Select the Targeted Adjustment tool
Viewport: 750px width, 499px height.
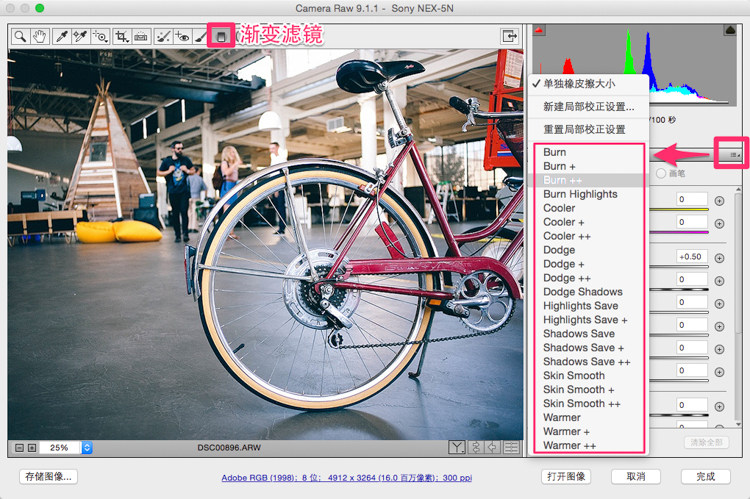point(100,36)
